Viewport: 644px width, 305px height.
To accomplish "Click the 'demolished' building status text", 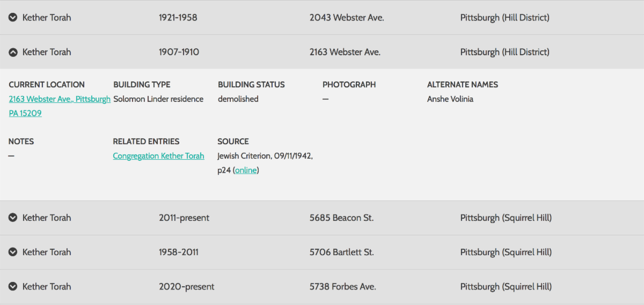I will (x=238, y=99).
